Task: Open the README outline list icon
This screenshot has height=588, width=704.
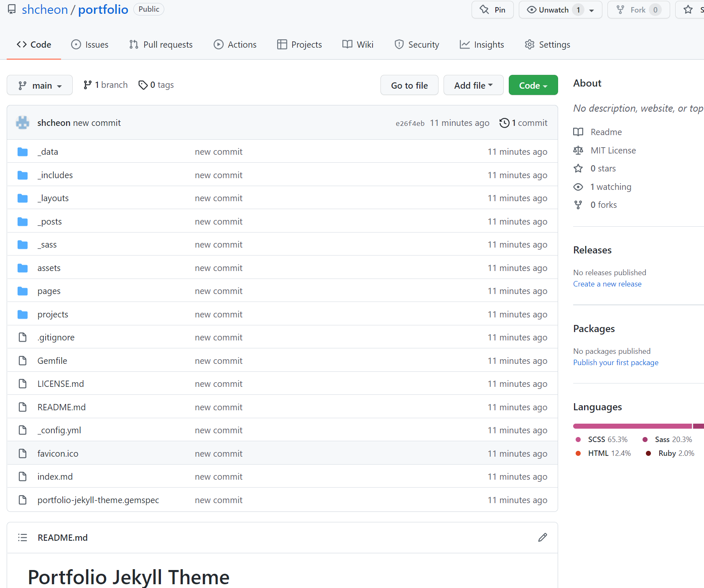Action: 23,537
